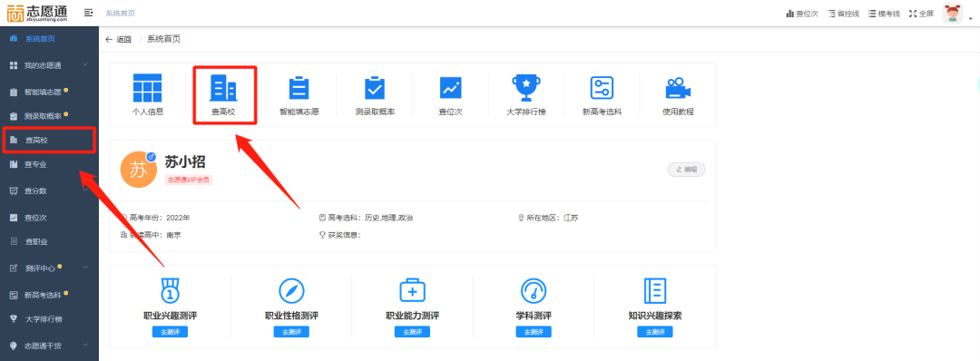The height and width of the screenshot is (361, 980).
Task: Select 大学排行榜 in the sidebar
Action: 49,319
